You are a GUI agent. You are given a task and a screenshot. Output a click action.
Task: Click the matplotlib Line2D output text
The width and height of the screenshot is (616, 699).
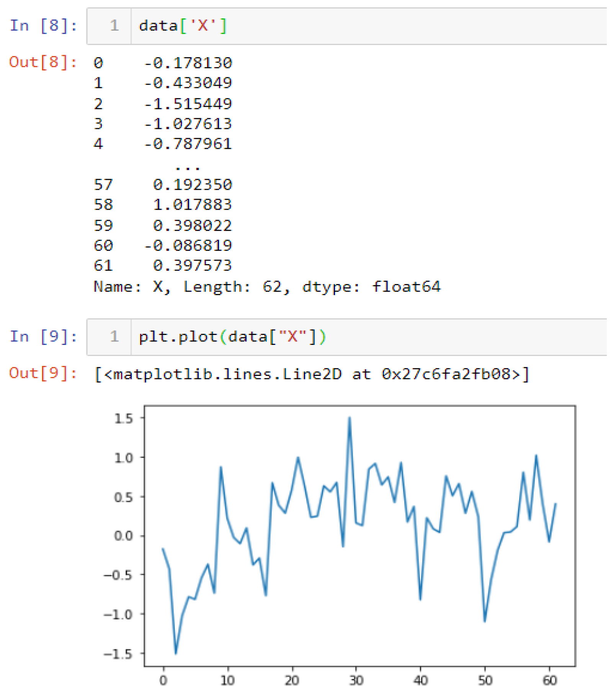312,374
